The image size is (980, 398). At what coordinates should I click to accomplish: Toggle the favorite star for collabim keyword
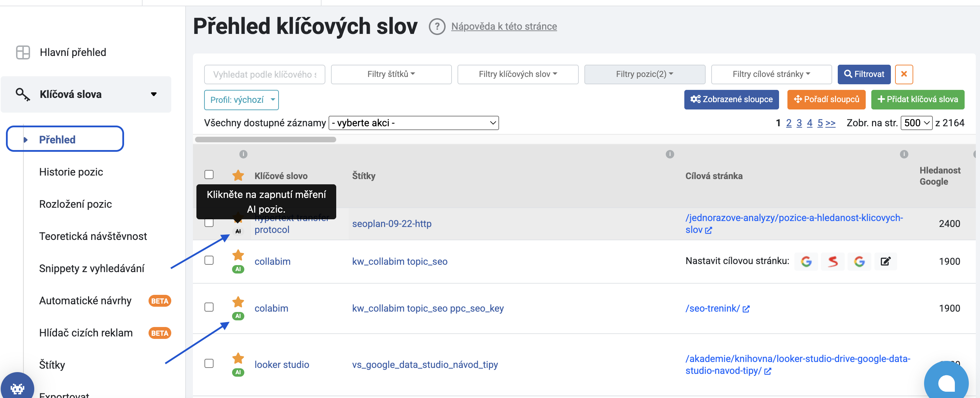238,255
